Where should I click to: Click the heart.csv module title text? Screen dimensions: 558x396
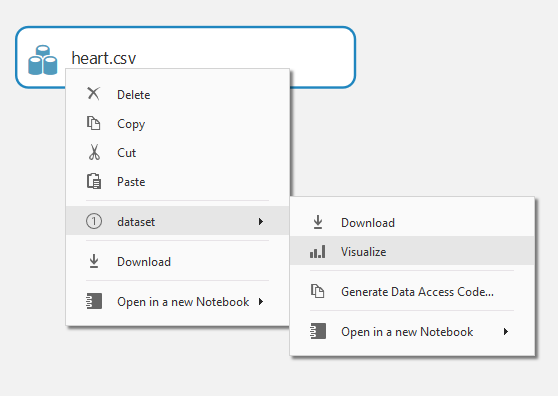[104, 58]
